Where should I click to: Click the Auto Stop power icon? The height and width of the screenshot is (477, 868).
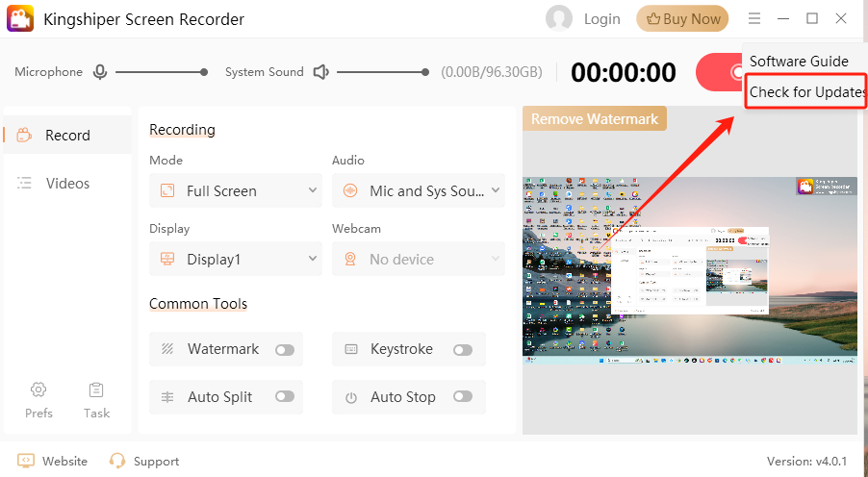[x=351, y=397]
